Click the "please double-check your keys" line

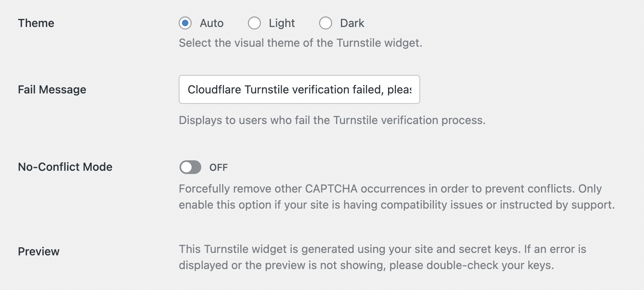366,265
